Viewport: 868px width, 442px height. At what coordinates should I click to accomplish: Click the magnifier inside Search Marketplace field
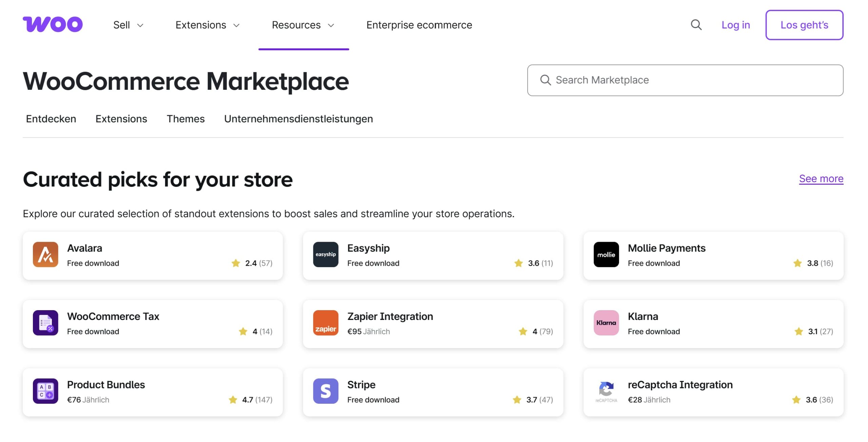[545, 80]
